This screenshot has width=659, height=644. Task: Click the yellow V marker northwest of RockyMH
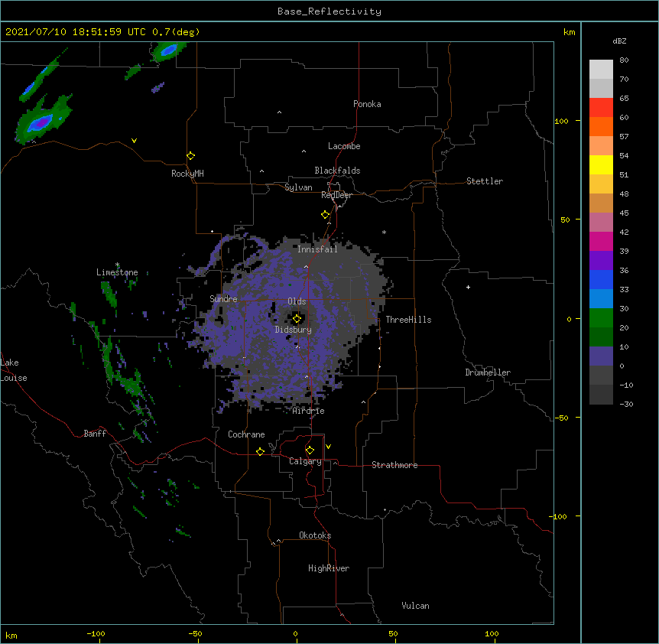coord(134,141)
